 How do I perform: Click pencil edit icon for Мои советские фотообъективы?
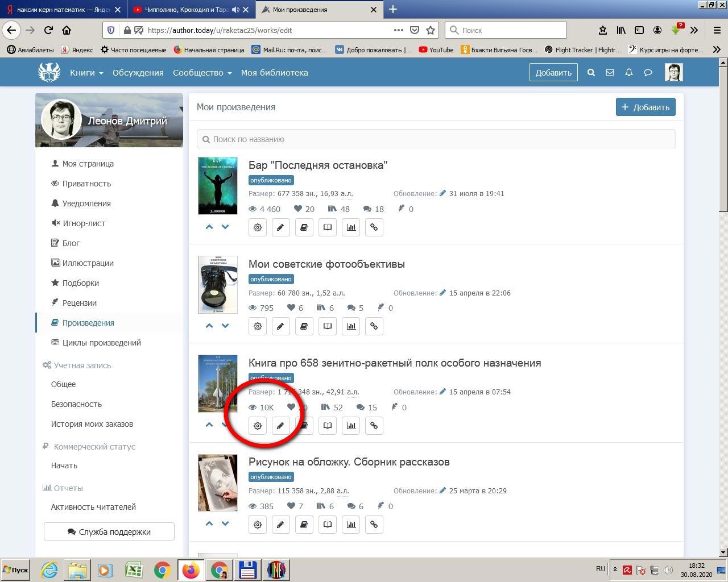click(x=280, y=326)
